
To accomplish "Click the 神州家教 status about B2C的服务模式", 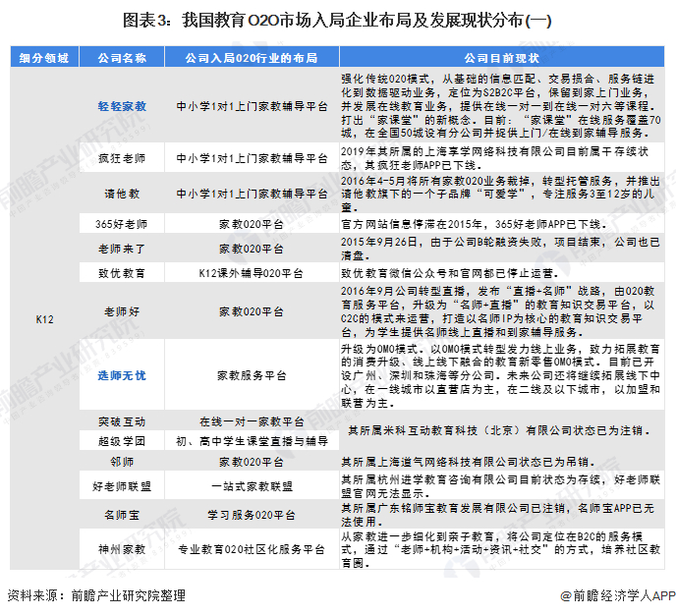I will point(501,549).
